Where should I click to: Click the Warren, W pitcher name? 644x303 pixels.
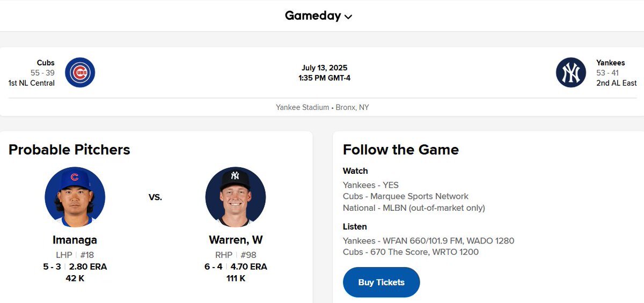pos(236,240)
